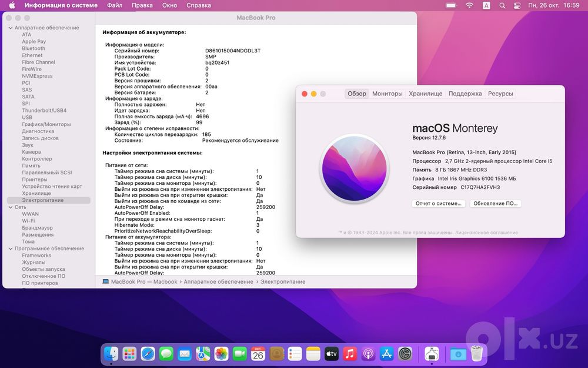The width and height of the screenshot is (588, 368).
Task: Launch Maps from the Dock
Action: click(203, 354)
